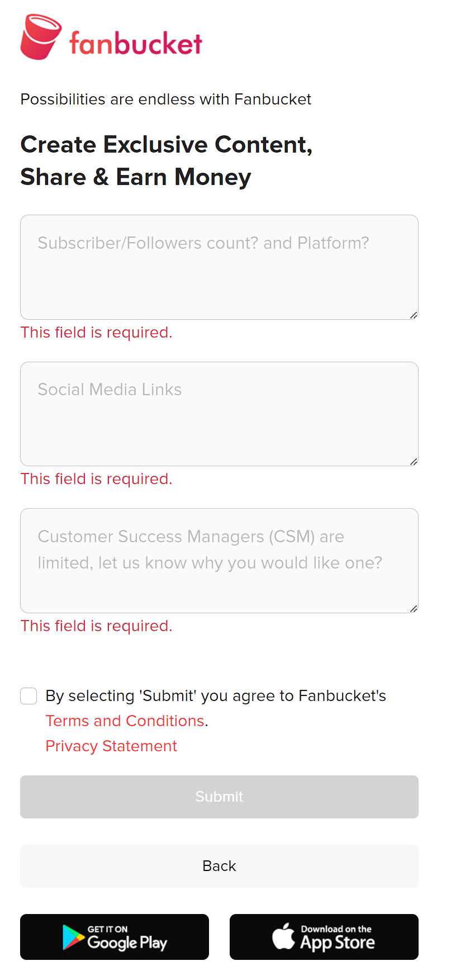Click the 'Possibilities are endless with Fanbucket' tagline
The height and width of the screenshot is (980, 451).
165,100
